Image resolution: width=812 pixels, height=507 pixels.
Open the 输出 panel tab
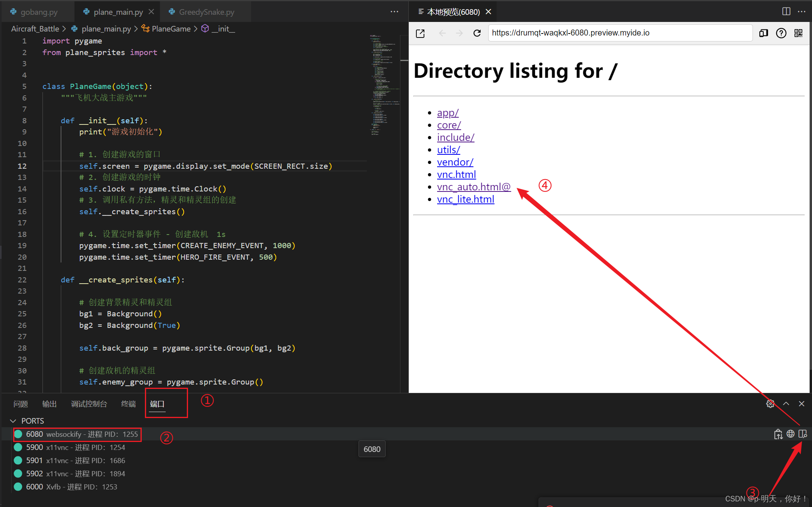(x=49, y=404)
